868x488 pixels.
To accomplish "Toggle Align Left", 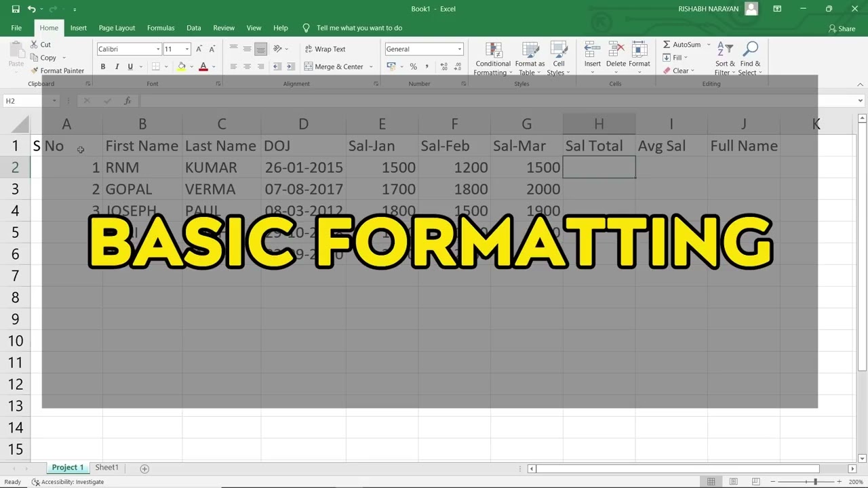I will 233,66.
